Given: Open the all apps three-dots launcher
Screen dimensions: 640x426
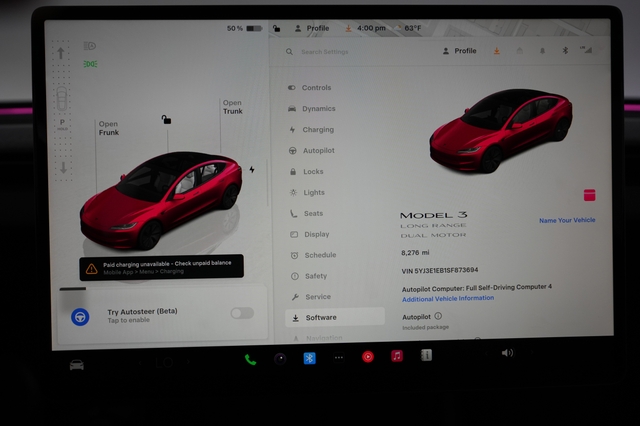Looking at the screenshot, I should coord(339,357).
